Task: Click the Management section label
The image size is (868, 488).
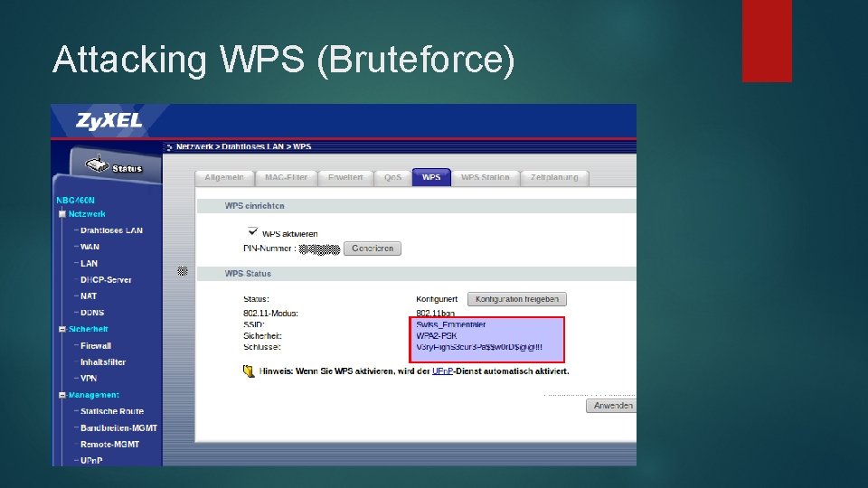Action: point(93,395)
